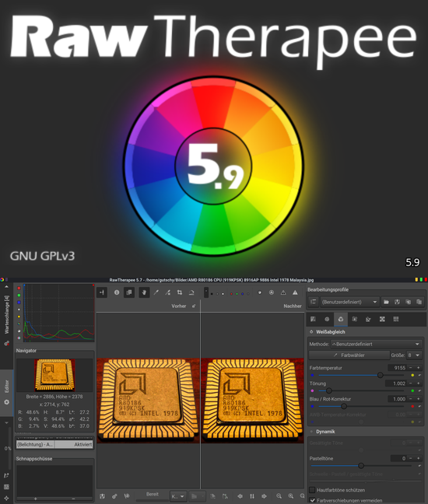428x504 pixels.
Task: Open the output format dropdown labeled K...
Action: [178, 496]
